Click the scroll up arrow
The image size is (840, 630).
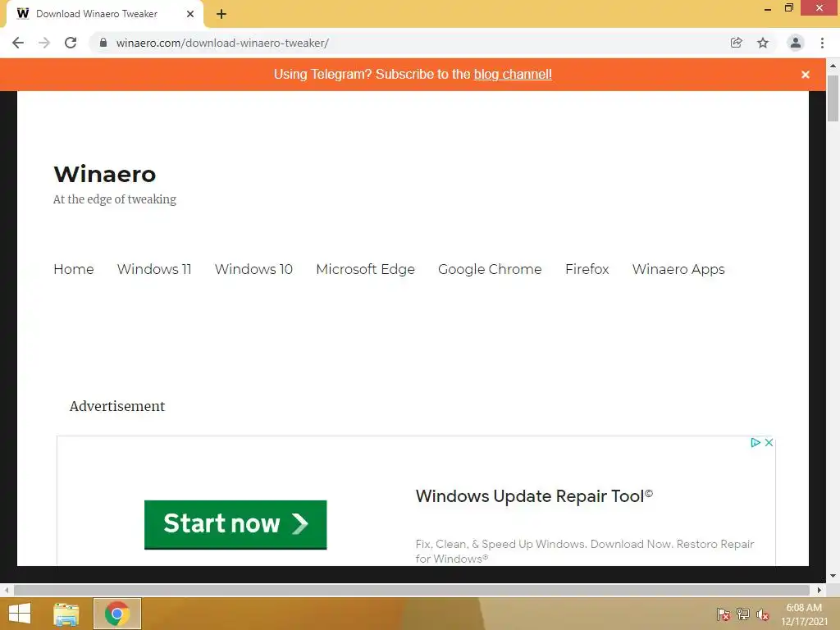pos(833,66)
